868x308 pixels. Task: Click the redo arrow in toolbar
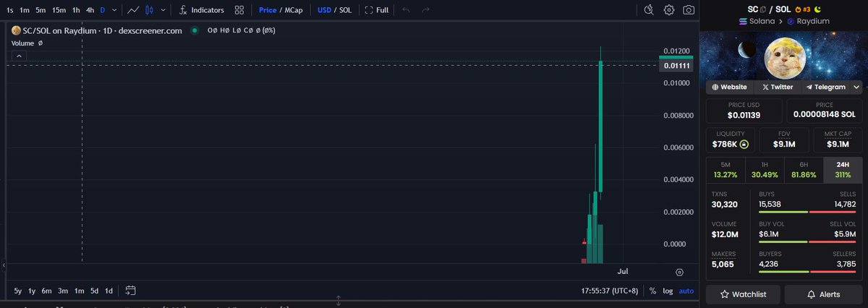pyautogui.click(x=425, y=10)
